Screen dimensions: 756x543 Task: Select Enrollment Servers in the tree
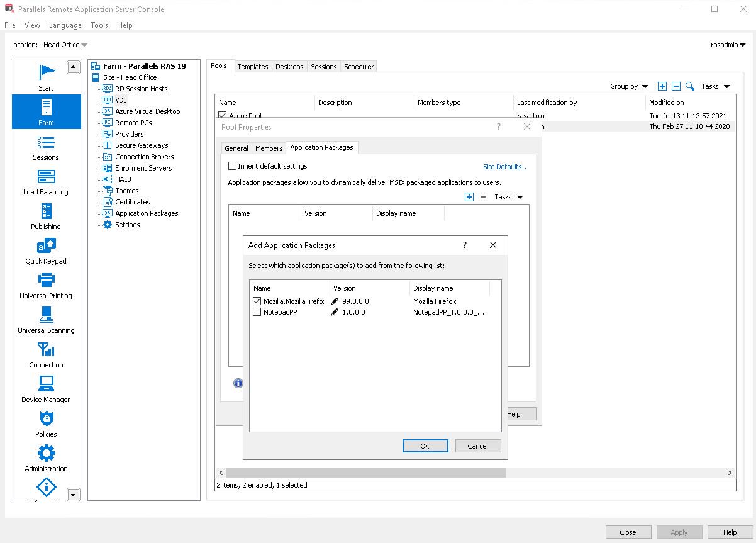click(143, 168)
